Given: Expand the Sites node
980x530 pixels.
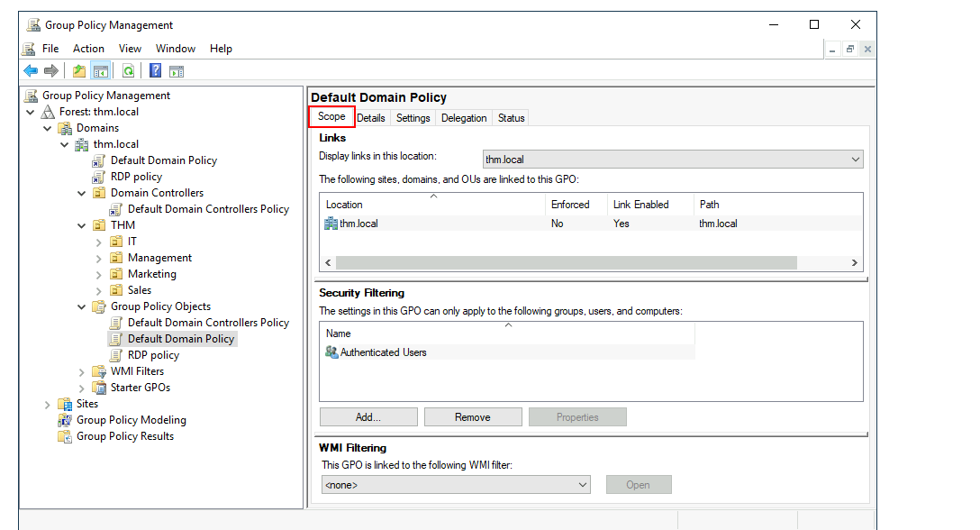Looking at the screenshot, I should [48, 405].
